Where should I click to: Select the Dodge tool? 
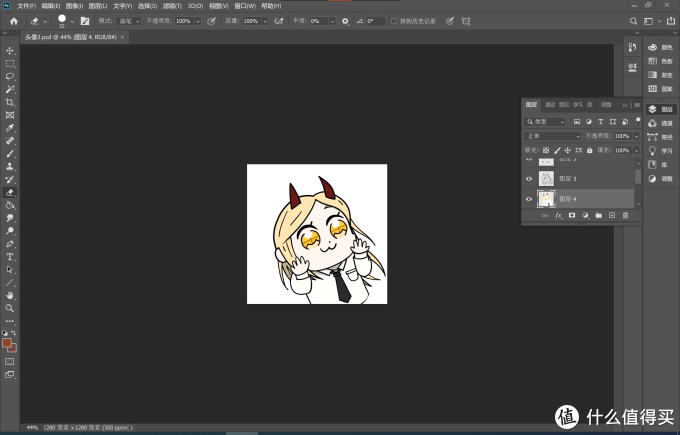(x=10, y=231)
